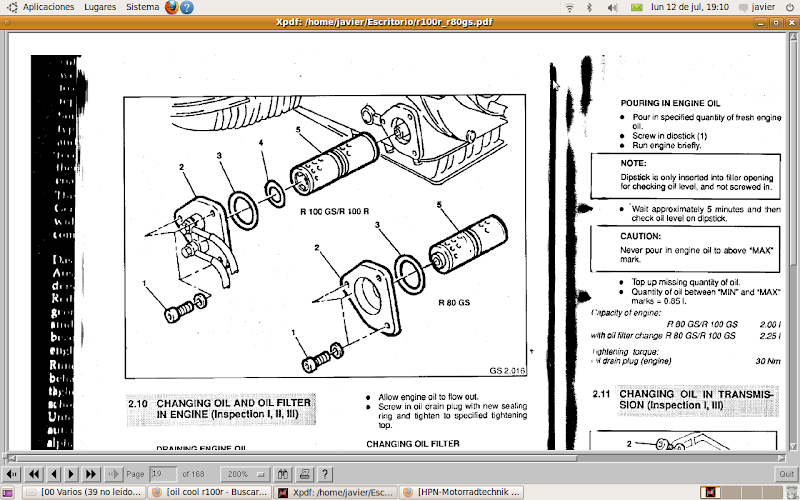Image resolution: width=800 pixels, height=500 pixels.
Task: Click heading 'POURING IN ENGINE OIL'
Action: tap(670, 103)
